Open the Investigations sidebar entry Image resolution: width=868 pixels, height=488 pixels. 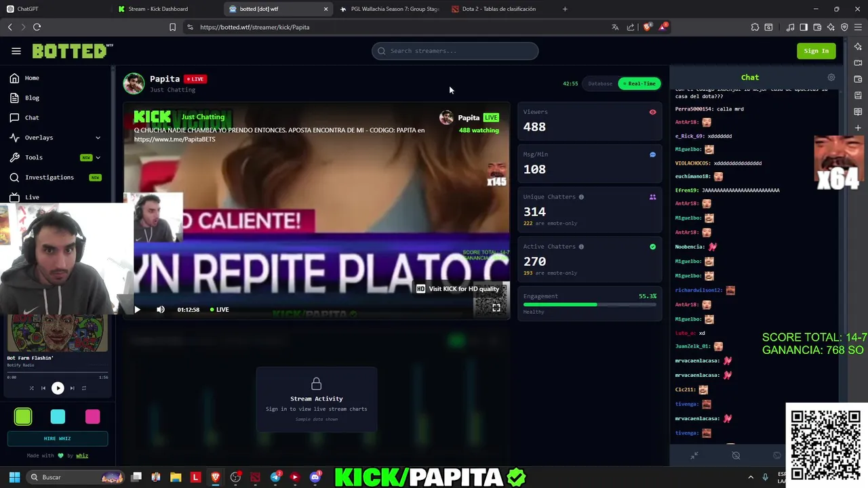pos(50,178)
